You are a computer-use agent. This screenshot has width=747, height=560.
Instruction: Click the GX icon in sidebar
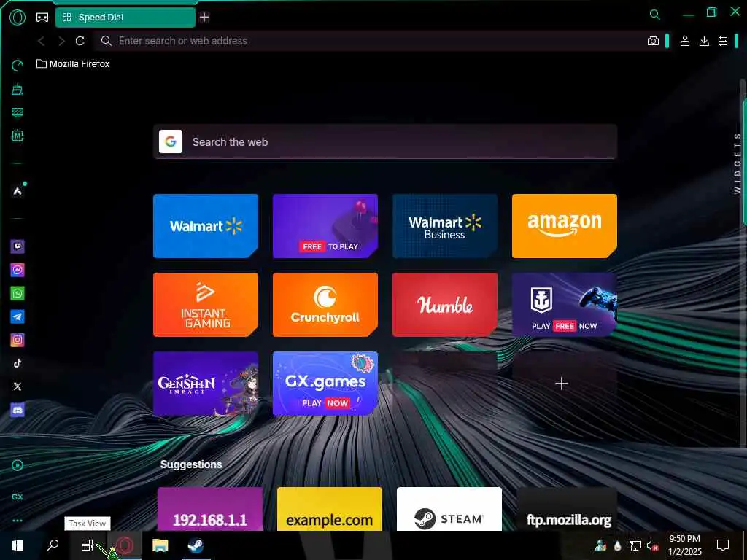[x=18, y=497]
